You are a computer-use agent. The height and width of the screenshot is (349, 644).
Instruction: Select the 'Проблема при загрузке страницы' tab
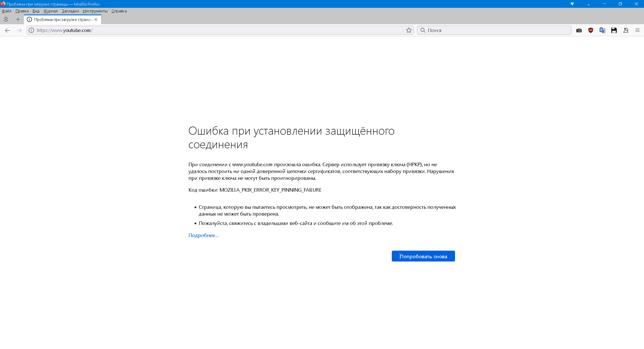[63, 19]
